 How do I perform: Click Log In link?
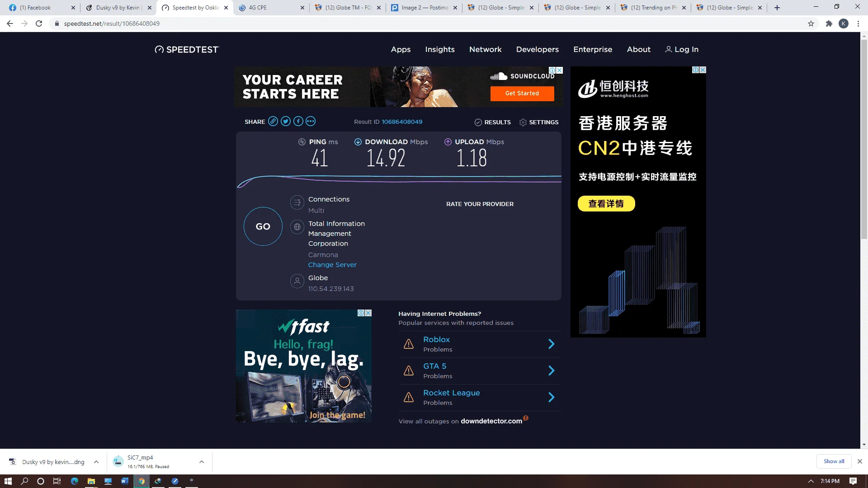point(682,50)
